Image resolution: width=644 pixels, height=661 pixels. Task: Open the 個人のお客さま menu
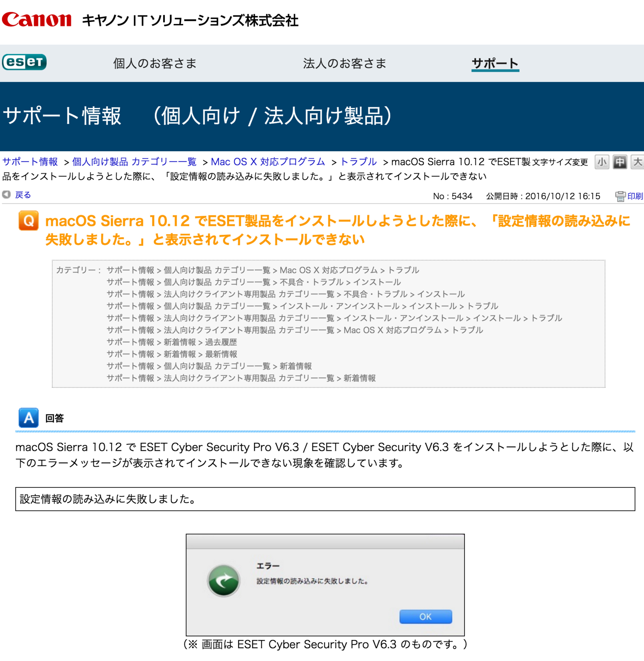pos(155,63)
